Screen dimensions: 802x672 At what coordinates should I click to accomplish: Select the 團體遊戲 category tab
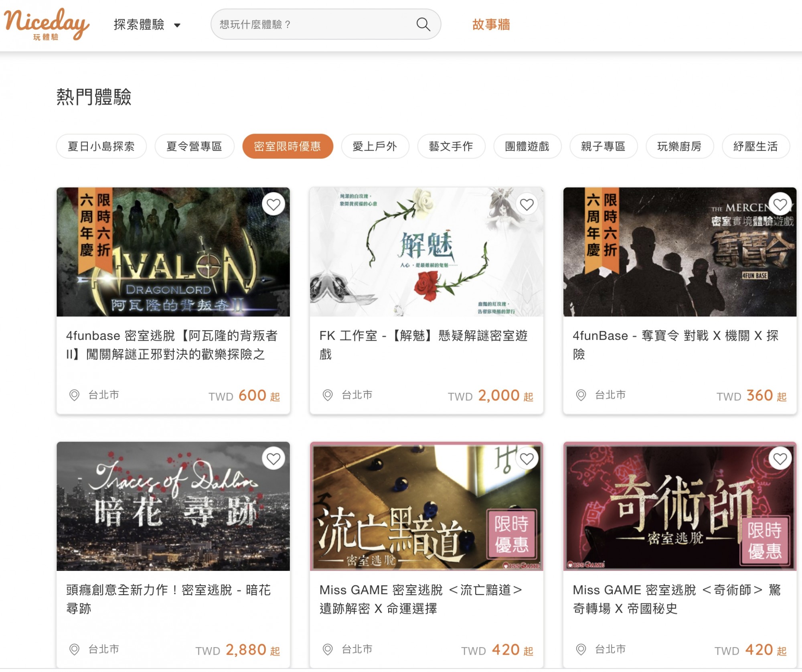(527, 146)
